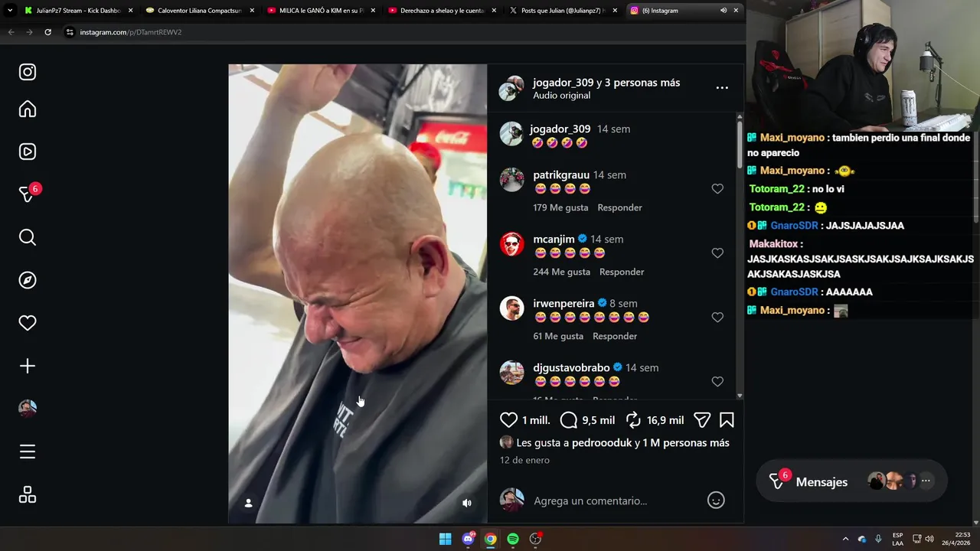Show tagged people on the video

[x=248, y=503]
